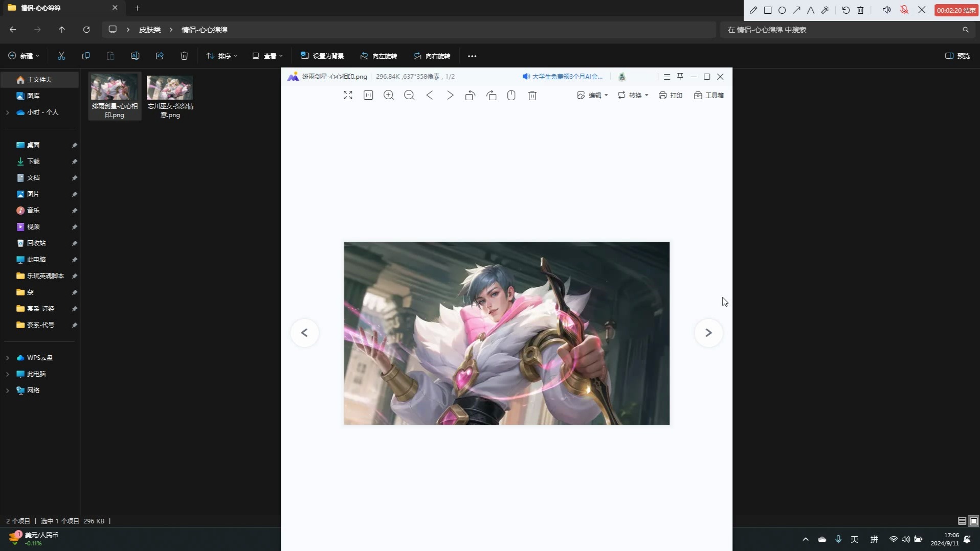Zoom out using the magnifier minus icon
The width and height of the screenshot is (980, 551).
(x=409, y=95)
